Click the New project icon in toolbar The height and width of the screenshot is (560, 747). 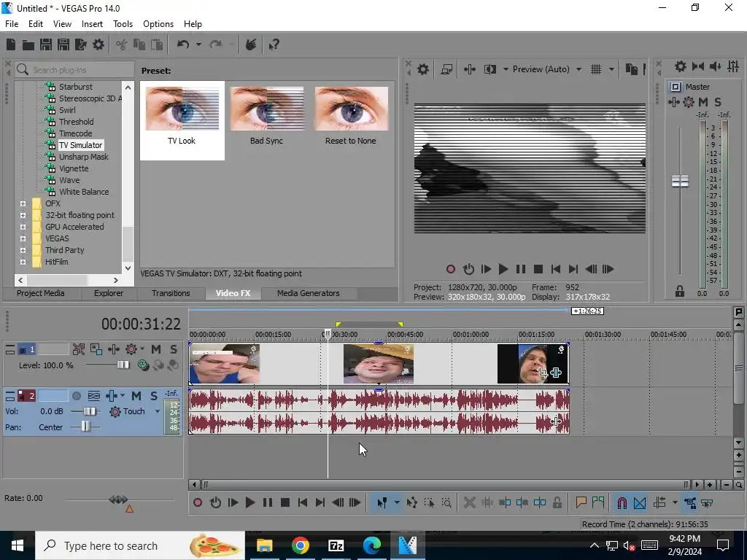10,44
